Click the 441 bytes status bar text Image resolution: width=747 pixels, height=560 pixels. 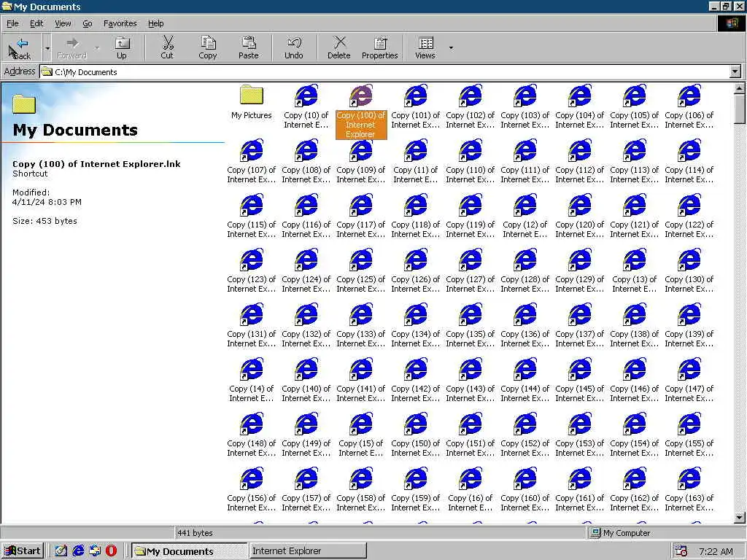[x=195, y=533]
